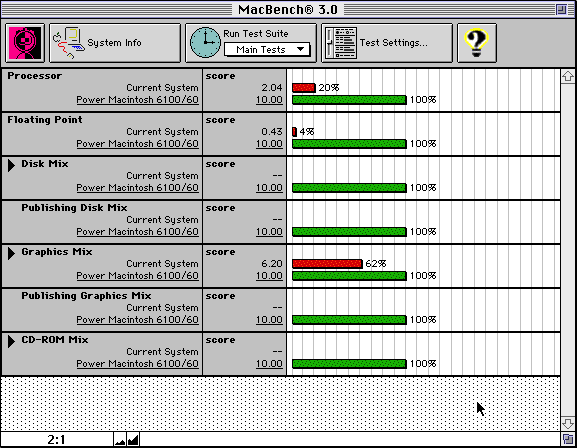Click Power Macintosh 6100/60 link under Graphics Mix
Screen dimensions: 577x448
[x=137, y=276]
